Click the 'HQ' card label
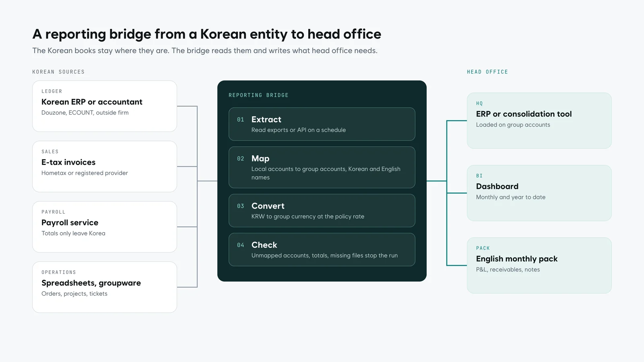The height and width of the screenshot is (362, 644). 479,103
